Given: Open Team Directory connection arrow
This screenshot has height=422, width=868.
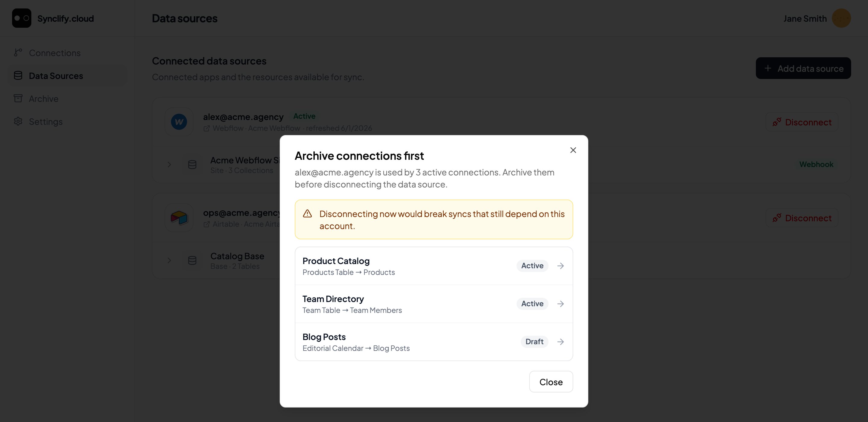Looking at the screenshot, I should 560,304.
